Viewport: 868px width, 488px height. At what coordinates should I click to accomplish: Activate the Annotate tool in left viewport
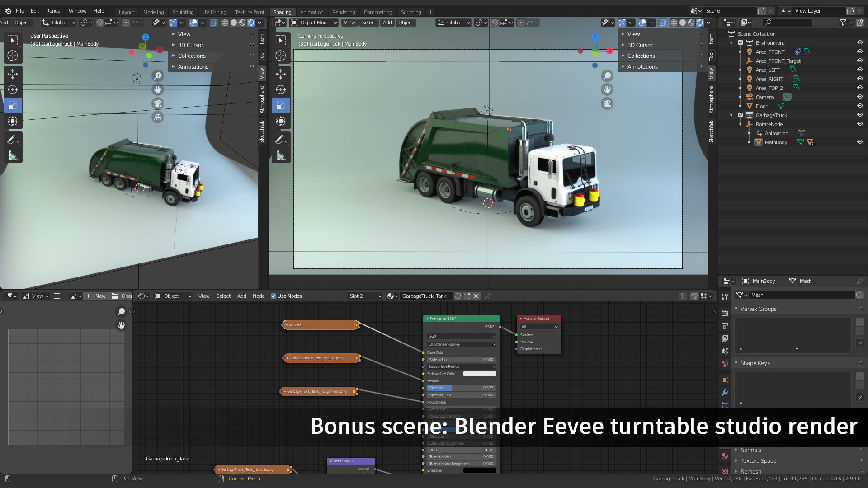pos(13,140)
